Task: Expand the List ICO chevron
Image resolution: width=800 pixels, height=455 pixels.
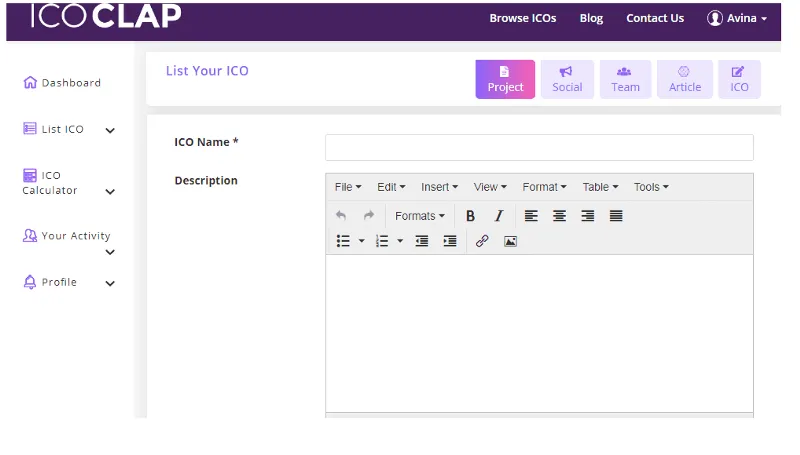Action: (110, 130)
